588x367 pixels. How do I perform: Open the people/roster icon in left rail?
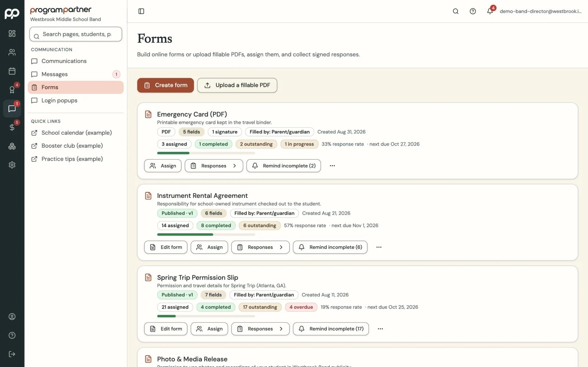(12, 52)
